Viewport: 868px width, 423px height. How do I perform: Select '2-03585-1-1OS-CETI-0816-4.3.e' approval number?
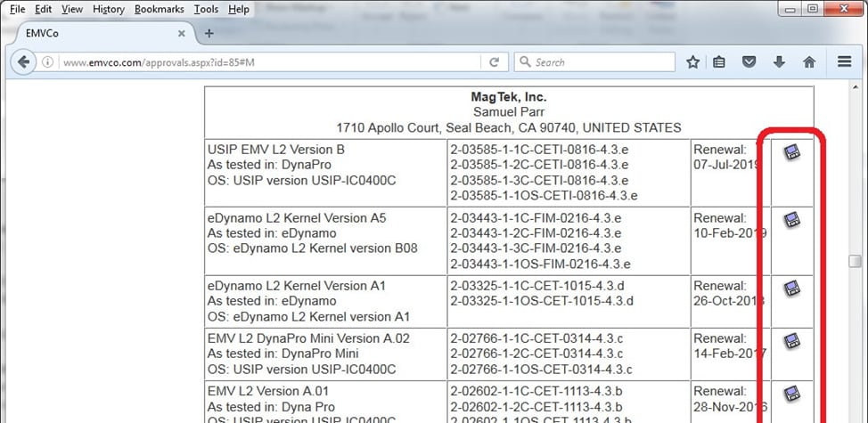545,195
